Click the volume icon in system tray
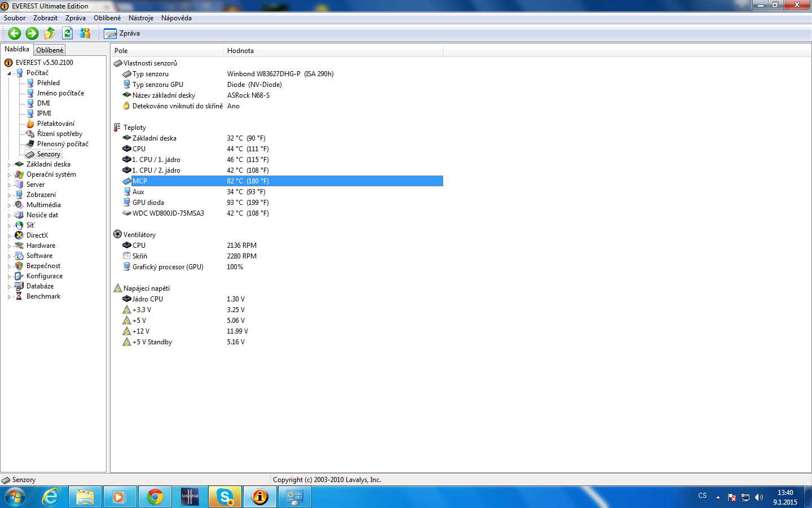Screen dimensions: 812x508 759,497
